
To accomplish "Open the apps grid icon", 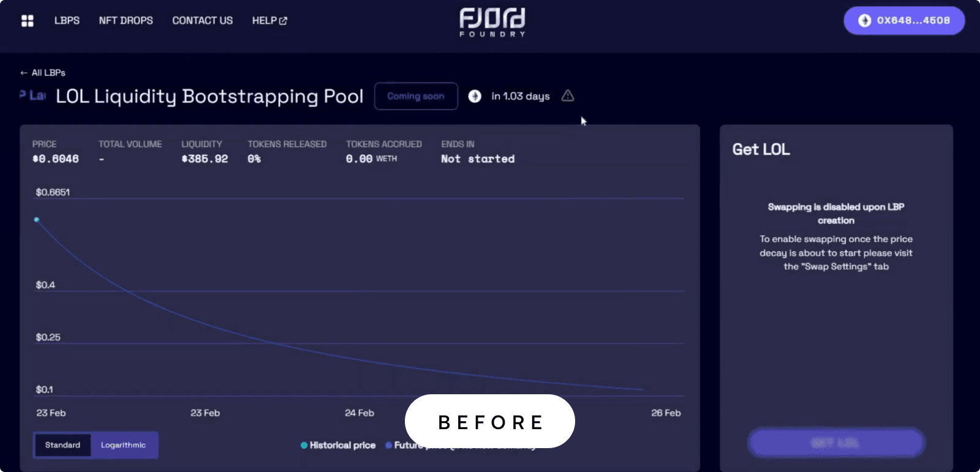I will pos(28,21).
